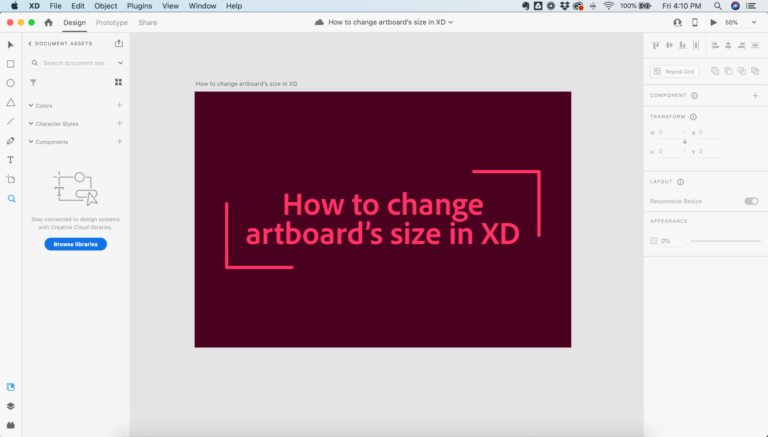Image resolution: width=768 pixels, height=437 pixels.
Task: Open Transform info icon
Action: click(x=693, y=117)
